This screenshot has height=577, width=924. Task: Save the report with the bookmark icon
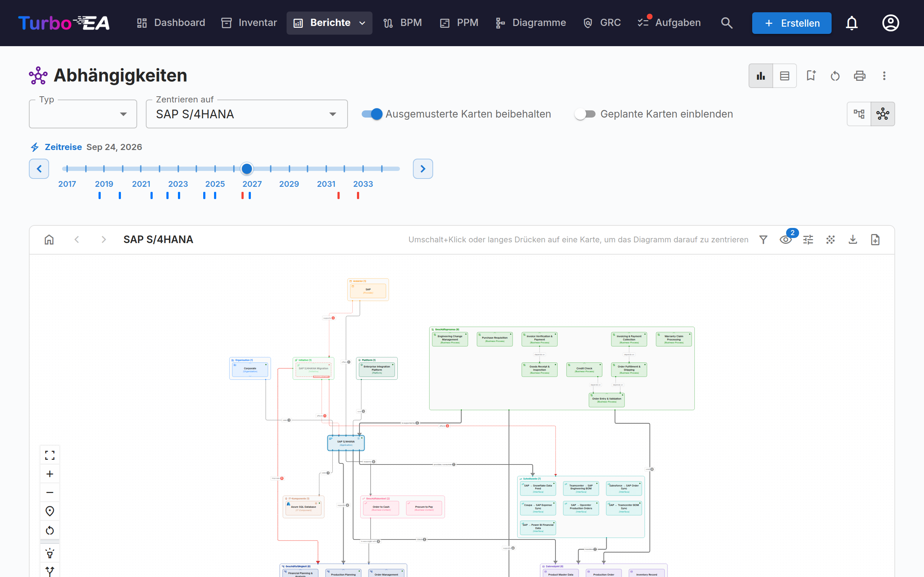coord(811,76)
